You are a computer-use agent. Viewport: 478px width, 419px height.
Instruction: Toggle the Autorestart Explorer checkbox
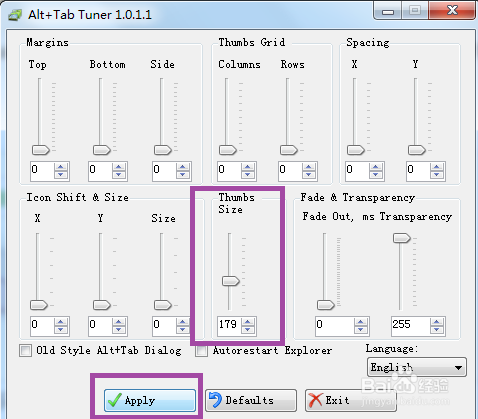point(201,351)
